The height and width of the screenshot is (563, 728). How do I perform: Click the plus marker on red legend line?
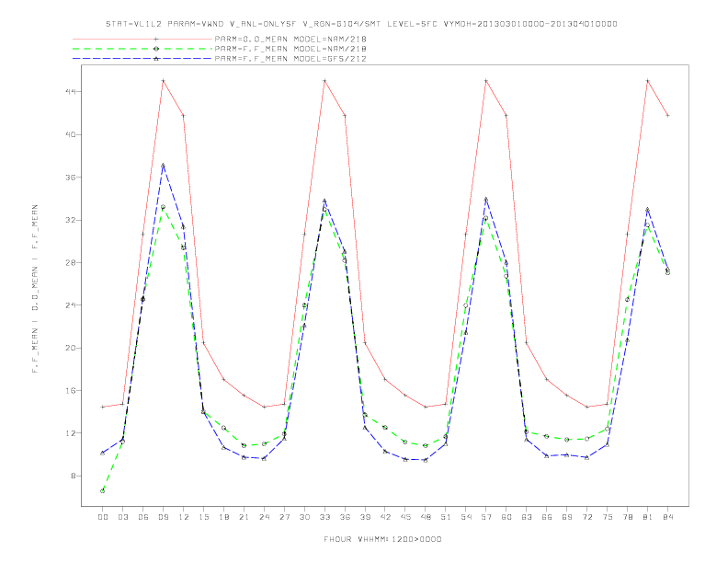click(156, 39)
